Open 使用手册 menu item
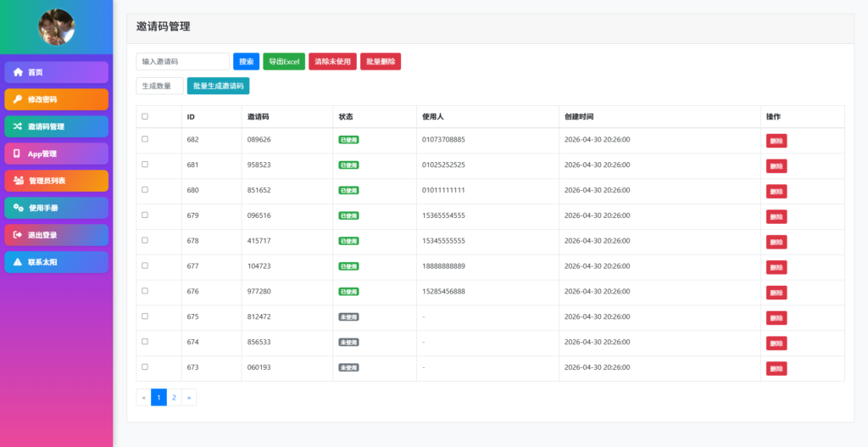This screenshot has height=447, width=868. pos(57,208)
